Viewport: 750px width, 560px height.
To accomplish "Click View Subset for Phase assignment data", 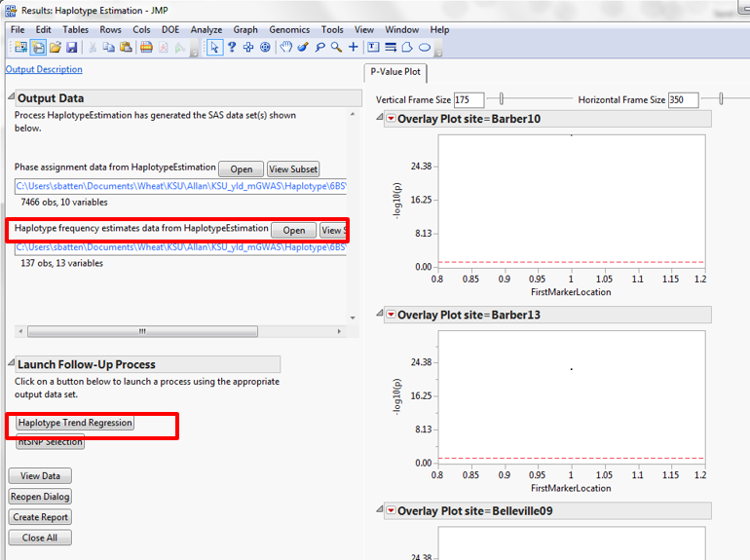I will (293, 169).
